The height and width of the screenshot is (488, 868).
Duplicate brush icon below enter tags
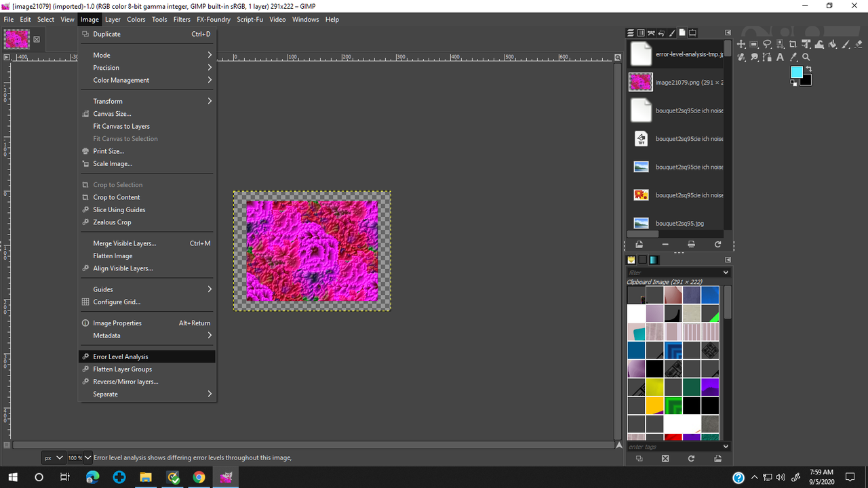tap(639, 458)
